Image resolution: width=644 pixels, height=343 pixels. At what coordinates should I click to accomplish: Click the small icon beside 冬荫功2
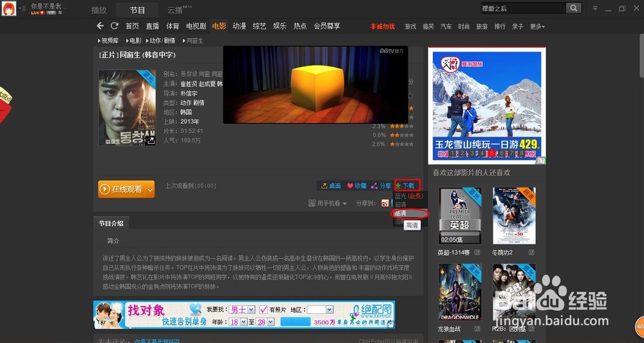click(531, 253)
